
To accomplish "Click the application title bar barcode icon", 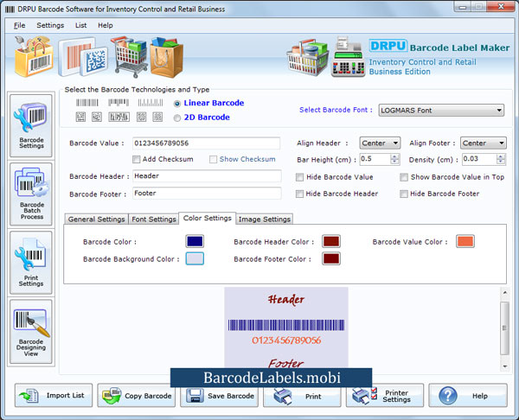I will (10, 10).
